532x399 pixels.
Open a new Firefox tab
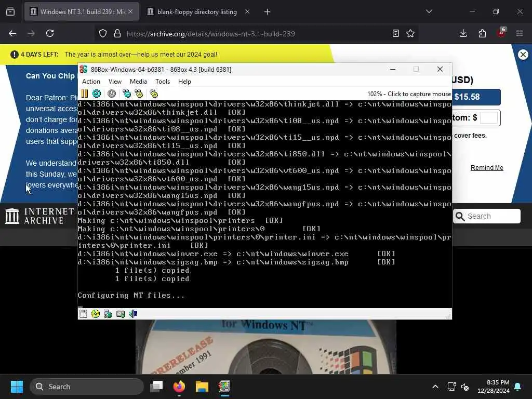(268, 12)
